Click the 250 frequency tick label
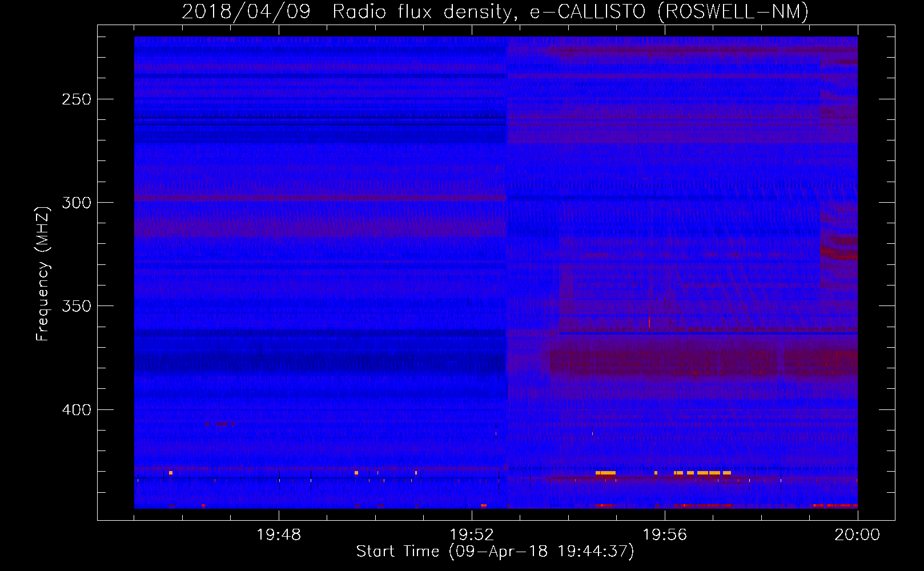This screenshot has height=571, width=924. pyautogui.click(x=77, y=99)
